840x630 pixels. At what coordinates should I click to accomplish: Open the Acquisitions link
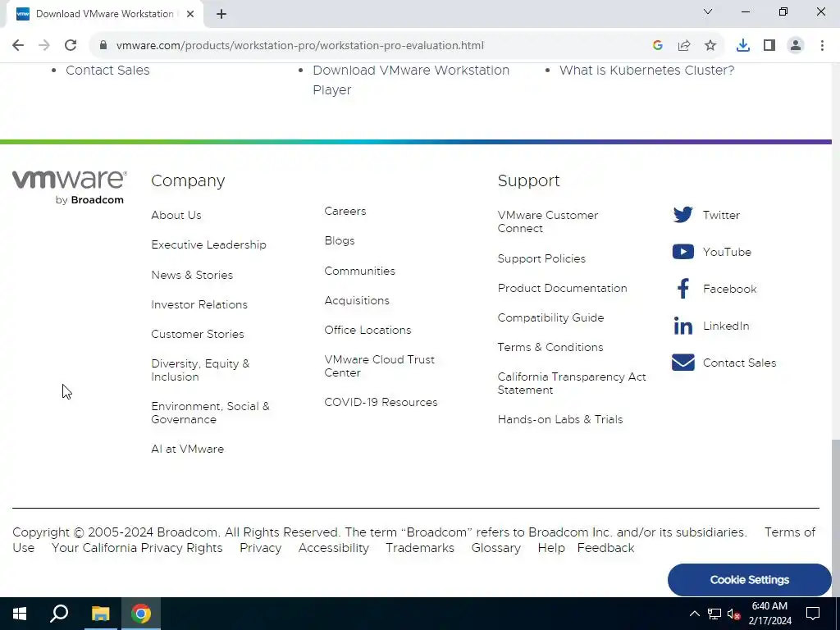pyautogui.click(x=357, y=300)
